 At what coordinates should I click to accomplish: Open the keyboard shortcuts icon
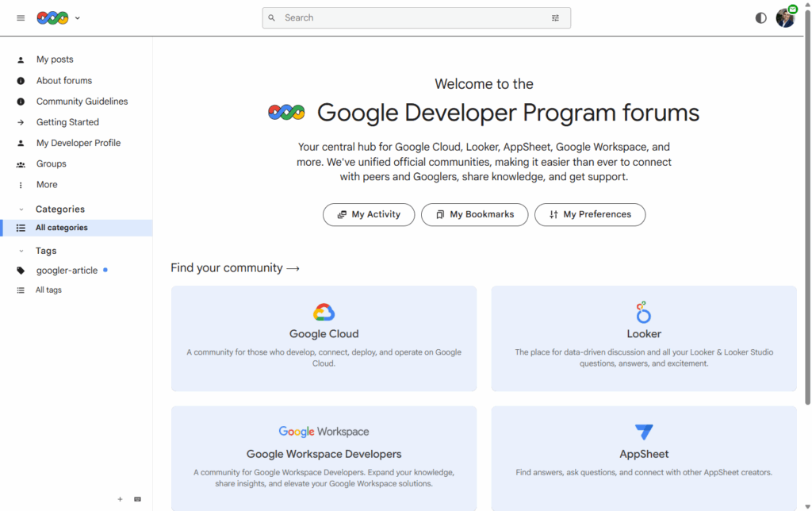tap(137, 499)
